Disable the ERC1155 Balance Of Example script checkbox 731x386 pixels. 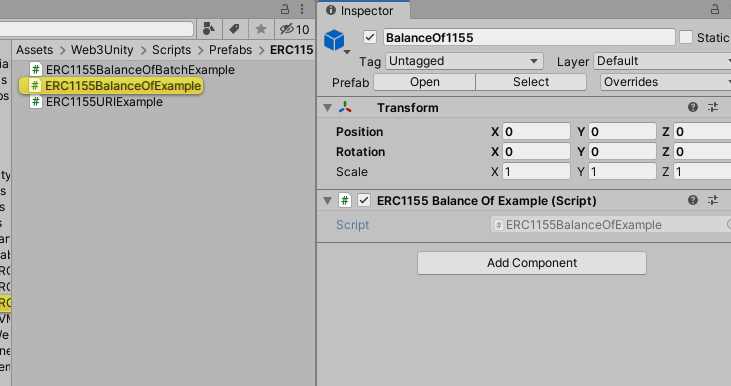click(x=364, y=200)
